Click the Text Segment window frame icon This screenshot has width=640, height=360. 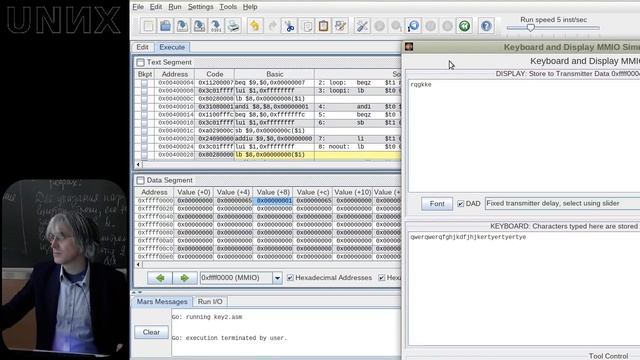coord(140,62)
